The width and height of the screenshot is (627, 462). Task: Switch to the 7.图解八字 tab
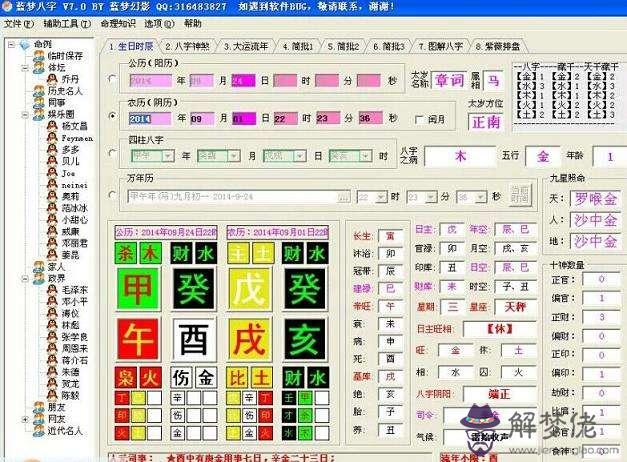pyautogui.click(x=440, y=46)
